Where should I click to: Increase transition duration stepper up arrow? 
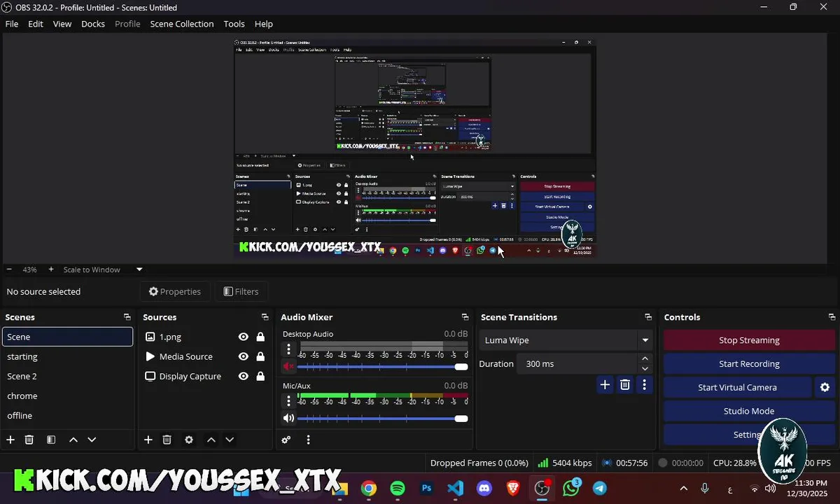tap(645, 358)
